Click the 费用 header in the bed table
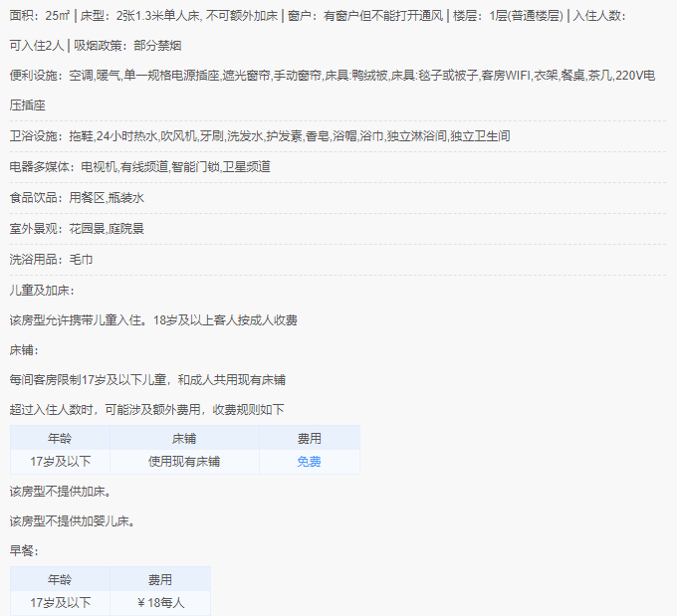The image size is (677, 616). click(310, 439)
